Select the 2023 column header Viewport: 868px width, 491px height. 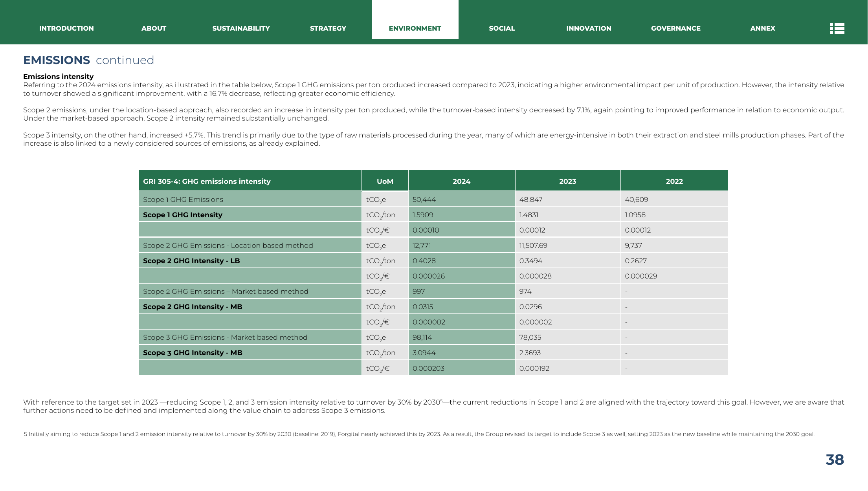[568, 181]
